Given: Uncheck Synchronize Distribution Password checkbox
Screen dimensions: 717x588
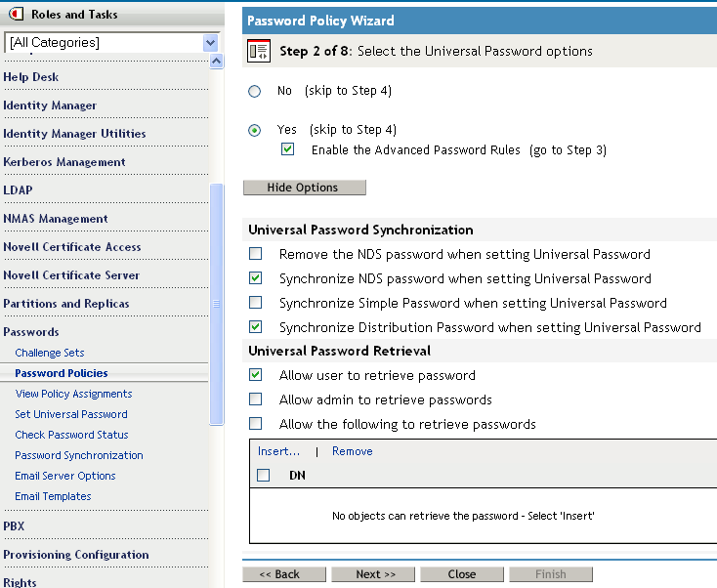Looking at the screenshot, I should [x=255, y=326].
